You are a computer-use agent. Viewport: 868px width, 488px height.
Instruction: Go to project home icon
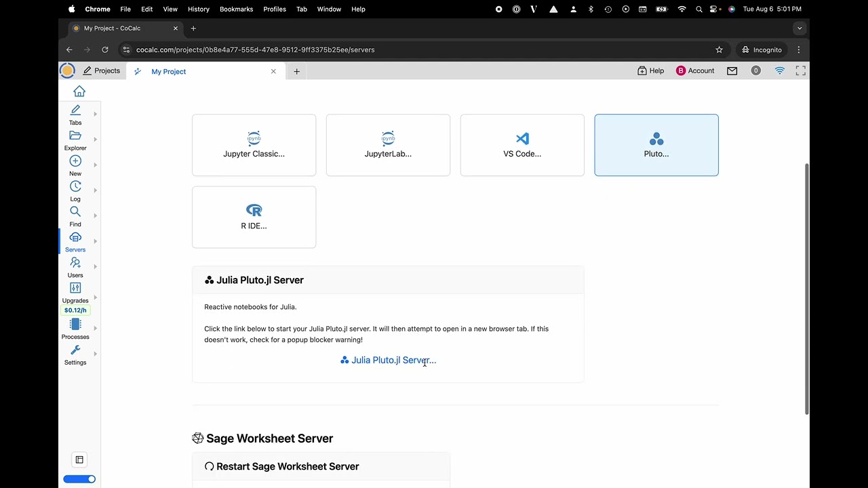coord(79,91)
